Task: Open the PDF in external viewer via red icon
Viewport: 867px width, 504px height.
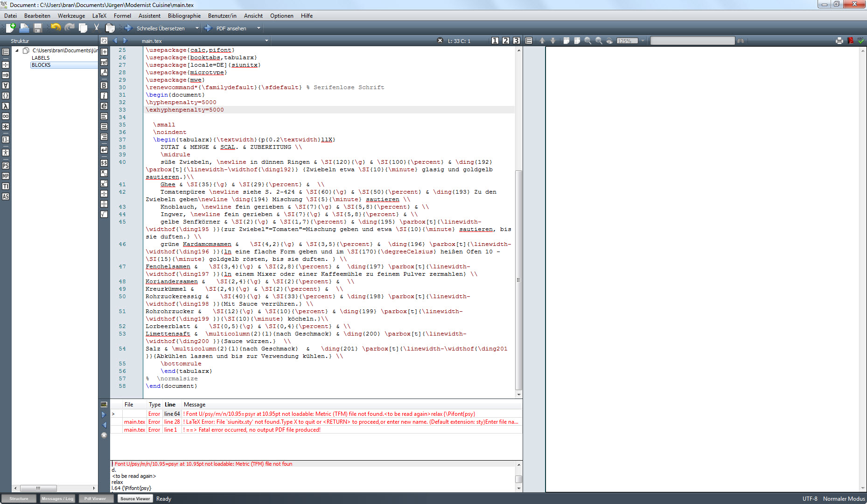Action: [850, 41]
